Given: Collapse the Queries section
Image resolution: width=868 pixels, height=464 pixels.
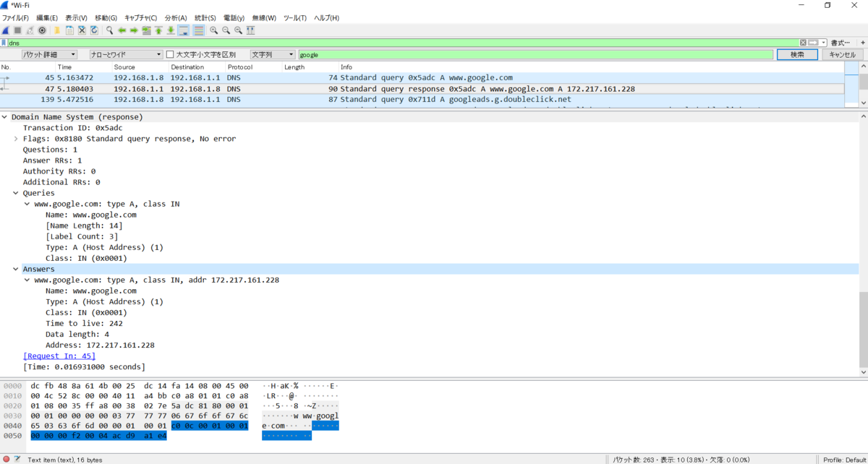Looking at the screenshot, I should pos(16,193).
